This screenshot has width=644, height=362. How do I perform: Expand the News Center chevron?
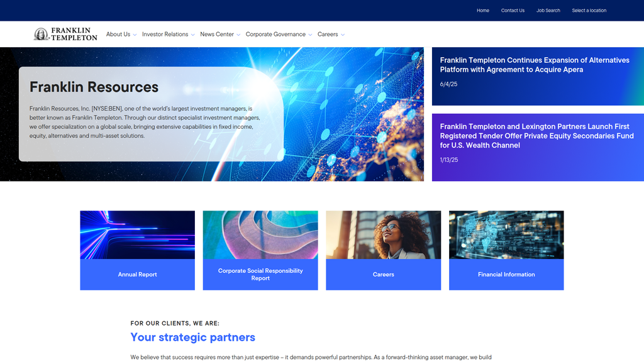click(x=238, y=35)
